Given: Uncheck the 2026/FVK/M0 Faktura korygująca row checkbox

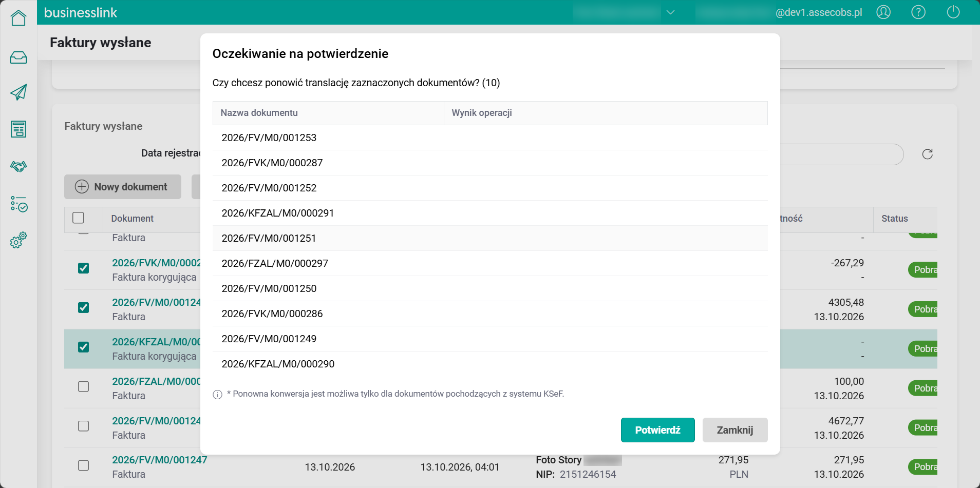Looking at the screenshot, I should (83, 268).
